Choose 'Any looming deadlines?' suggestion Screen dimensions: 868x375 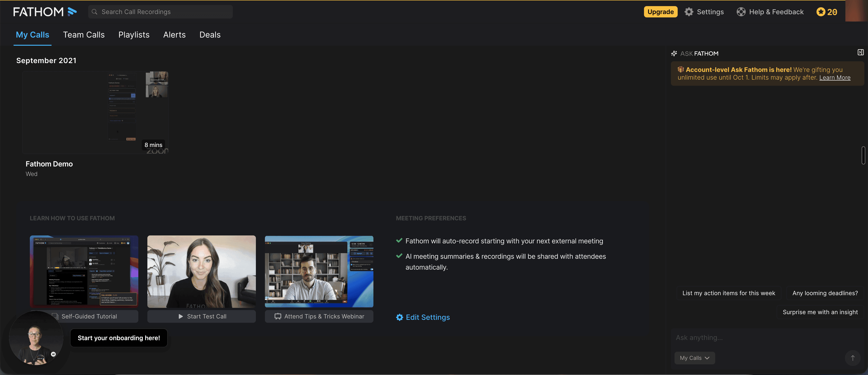(x=825, y=293)
